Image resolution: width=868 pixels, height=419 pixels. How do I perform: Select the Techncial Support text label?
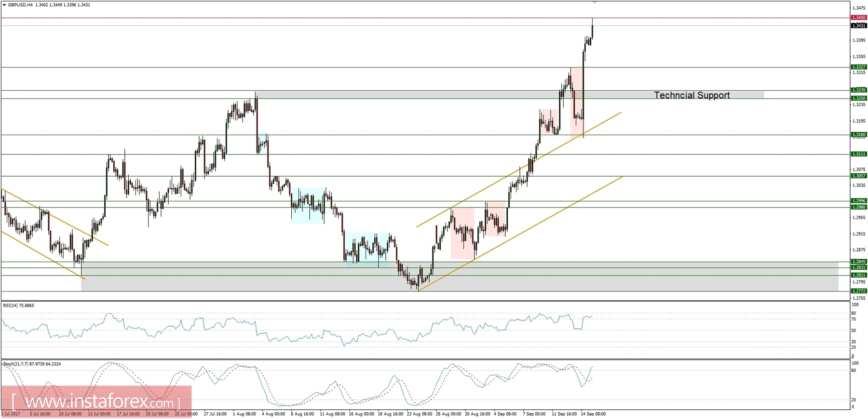tap(692, 95)
